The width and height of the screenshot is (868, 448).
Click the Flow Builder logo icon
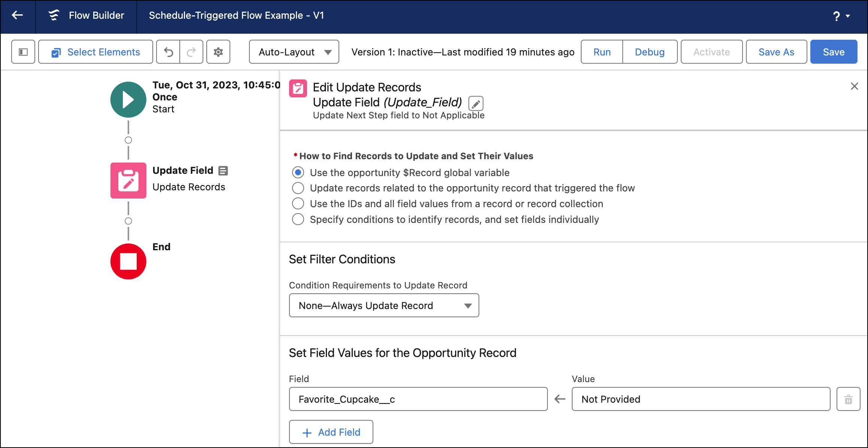tap(54, 15)
